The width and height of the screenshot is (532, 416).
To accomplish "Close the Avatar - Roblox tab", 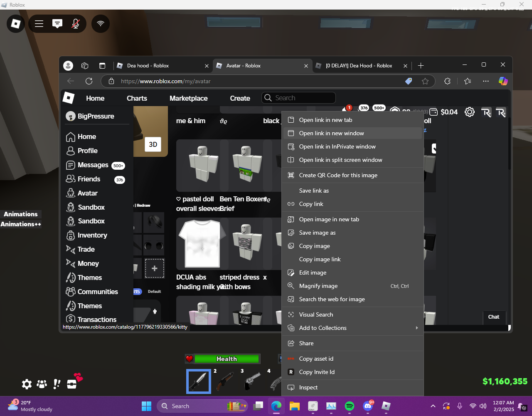I will coord(306,66).
